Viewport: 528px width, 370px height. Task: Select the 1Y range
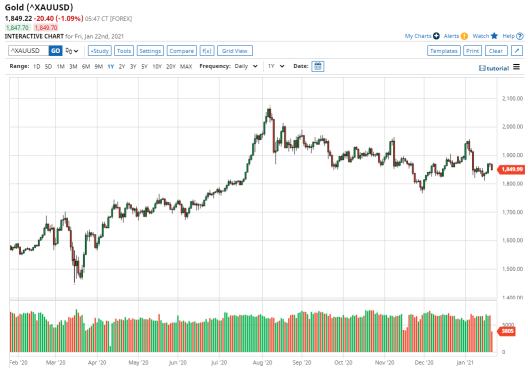(110, 67)
